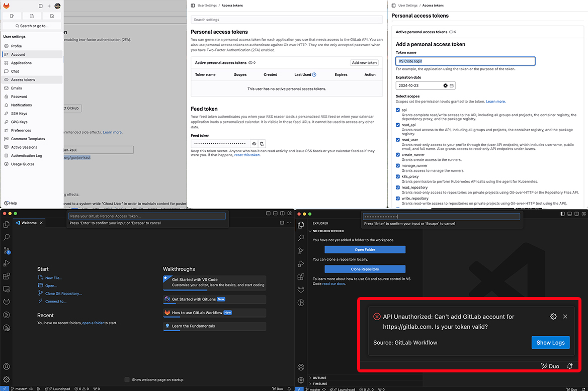The height and width of the screenshot is (391, 588).
Task: Open GitLab Workflow icon in left VS Code activity bar
Action: pyautogui.click(x=7, y=302)
